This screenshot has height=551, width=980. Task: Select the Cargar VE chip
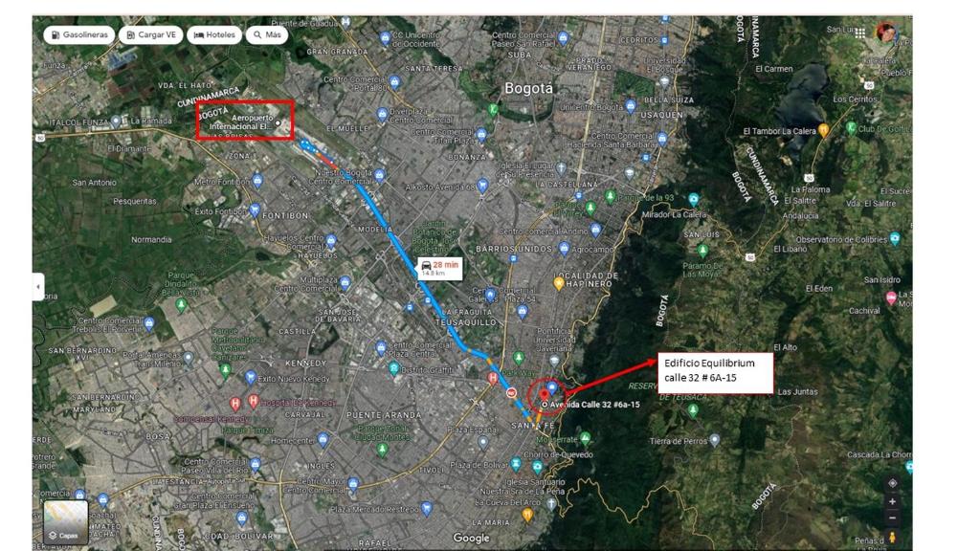[x=151, y=35]
